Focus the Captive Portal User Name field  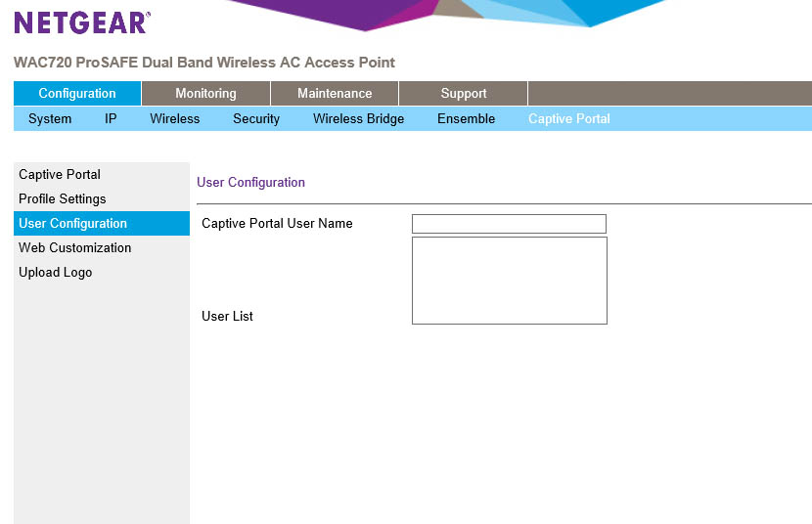tap(509, 224)
